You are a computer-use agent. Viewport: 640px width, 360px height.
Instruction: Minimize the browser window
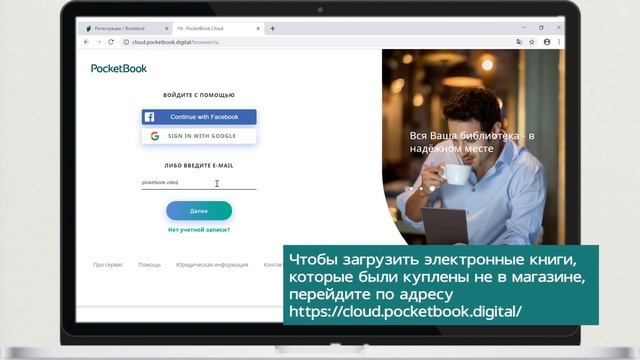tap(524, 28)
